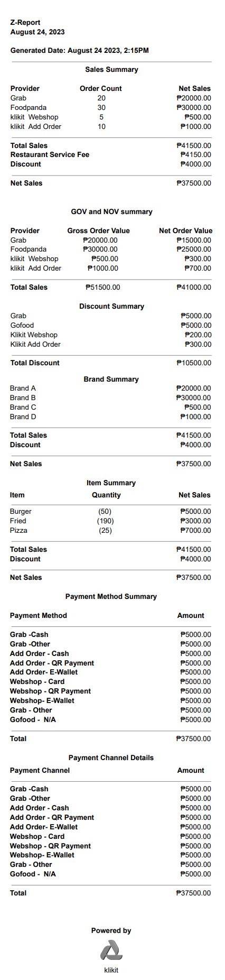The height and width of the screenshot is (980, 225).
Task: Click the klikit text under logo
Action: point(111,970)
